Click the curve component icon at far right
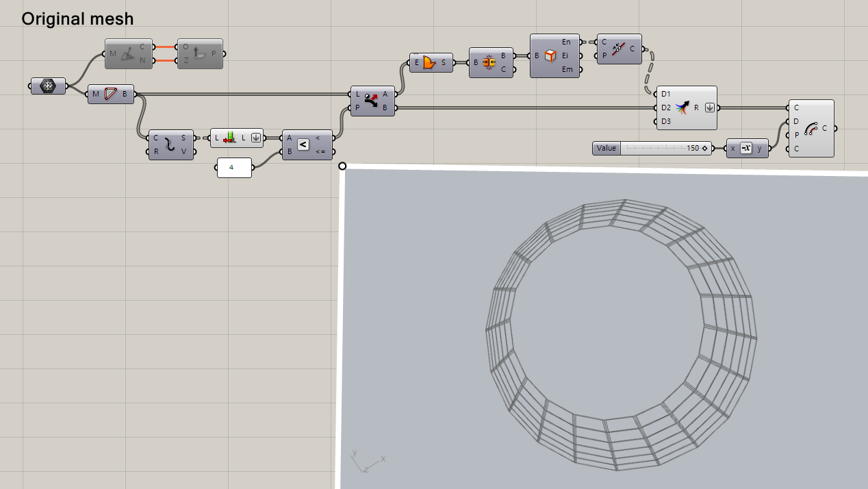868x489 pixels. pos(811,128)
